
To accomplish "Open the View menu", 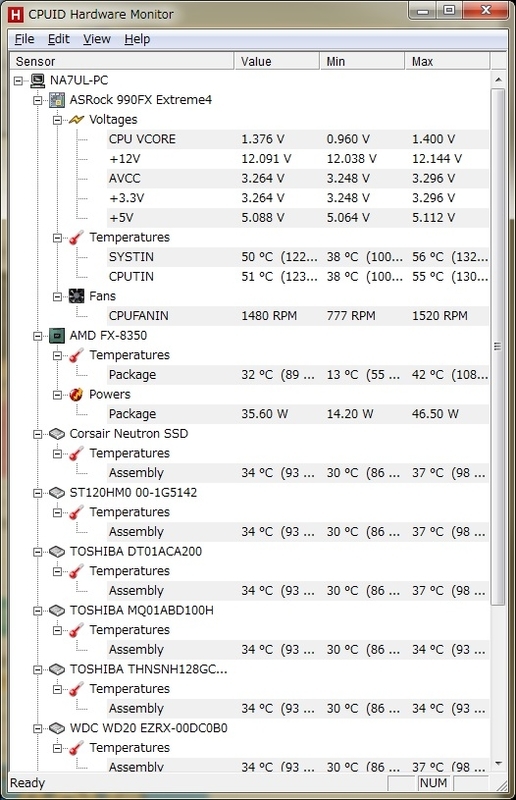I will point(97,39).
